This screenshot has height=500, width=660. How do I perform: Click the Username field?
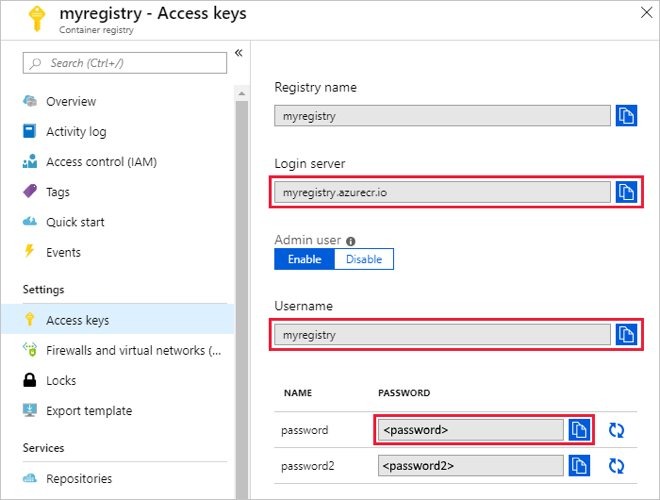point(442,335)
